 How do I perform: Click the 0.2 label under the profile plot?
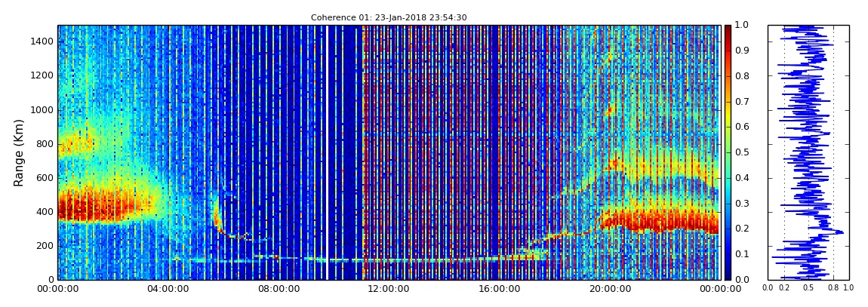tap(784, 288)
